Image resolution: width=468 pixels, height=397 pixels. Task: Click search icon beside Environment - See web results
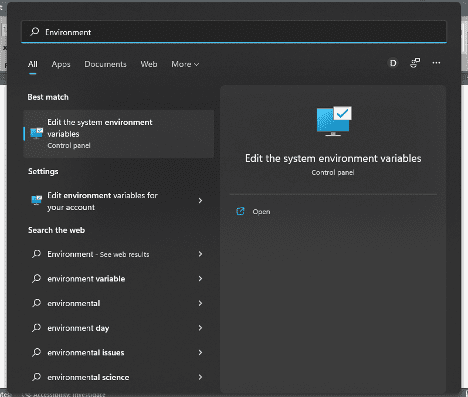click(x=36, y=254)
